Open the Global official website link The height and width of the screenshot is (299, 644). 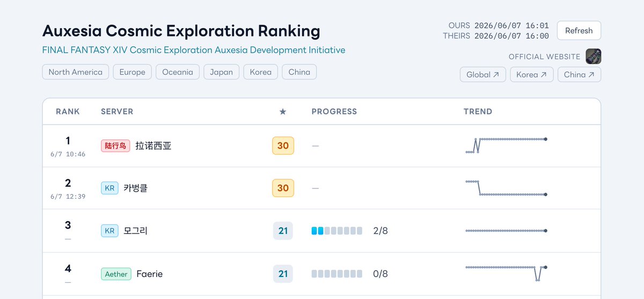pos(483,75)
